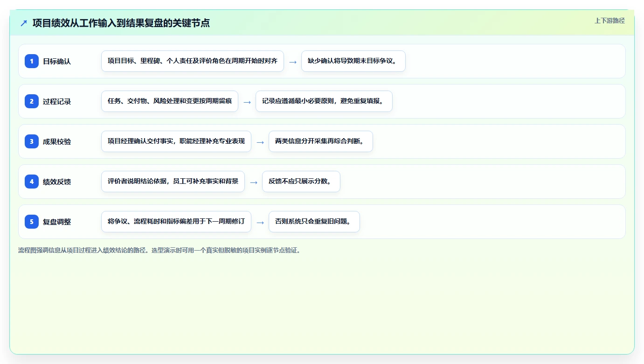Click the box 反馈不应只展示分数
Screen dimensions: 644x364
[301, 182]
